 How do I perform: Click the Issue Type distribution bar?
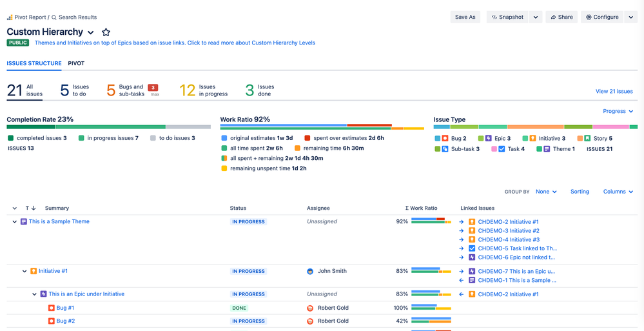[x=536, y=127]
